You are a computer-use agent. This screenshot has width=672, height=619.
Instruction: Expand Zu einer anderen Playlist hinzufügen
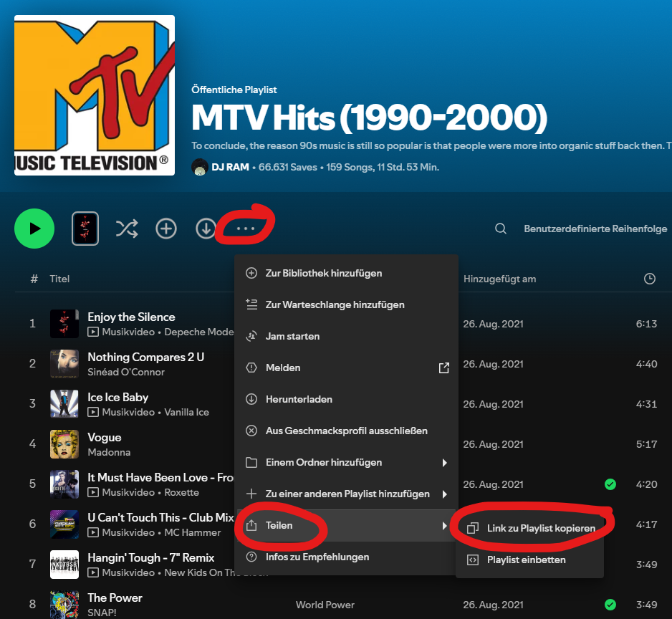[x=346, y=494]
